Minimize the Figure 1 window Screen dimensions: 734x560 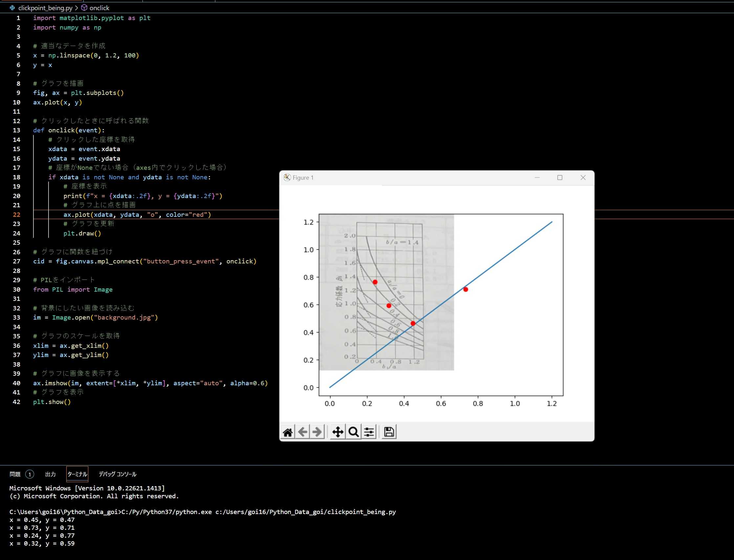[537, 177]
